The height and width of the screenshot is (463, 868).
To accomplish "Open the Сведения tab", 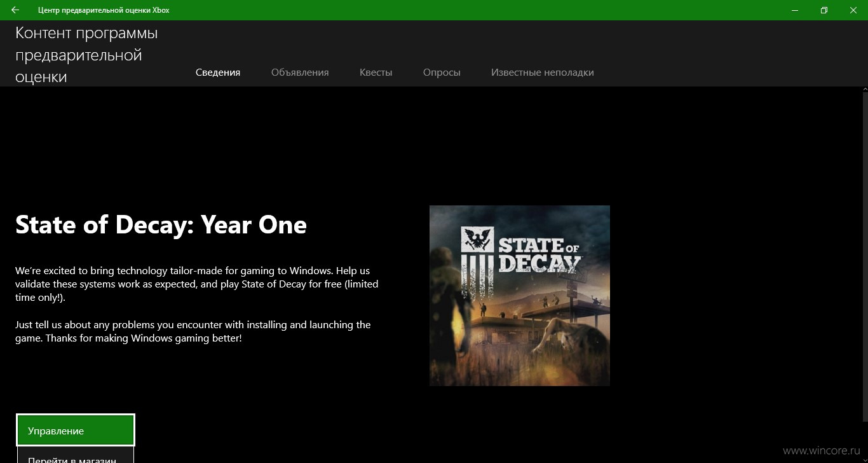I will click(x=218, y=73).
